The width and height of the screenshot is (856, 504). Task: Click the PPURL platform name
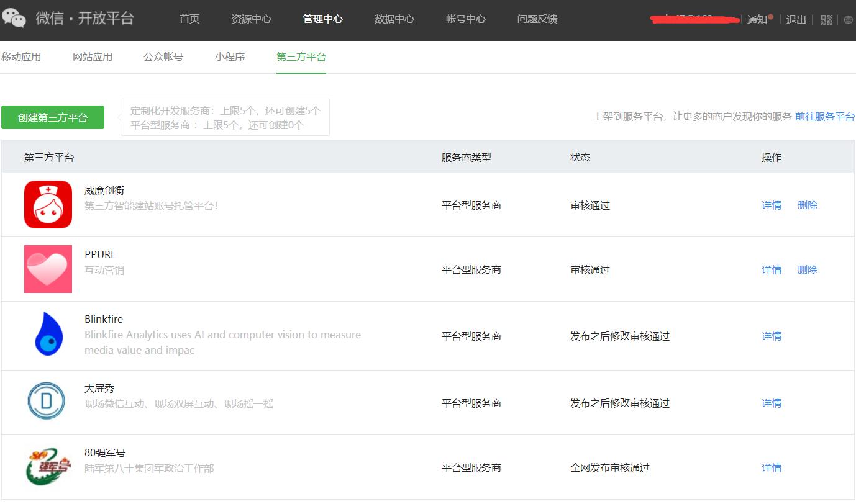pyautogui.click(x=100, y=254)
